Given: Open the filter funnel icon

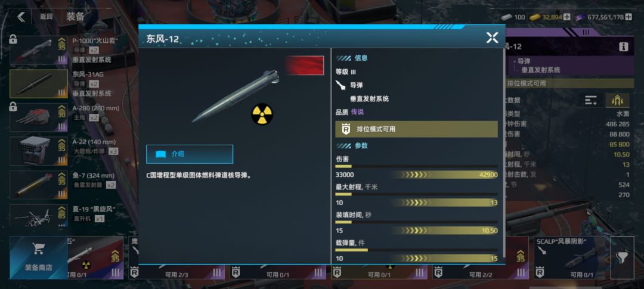Looking at the screenshot, I should (622, 258).
